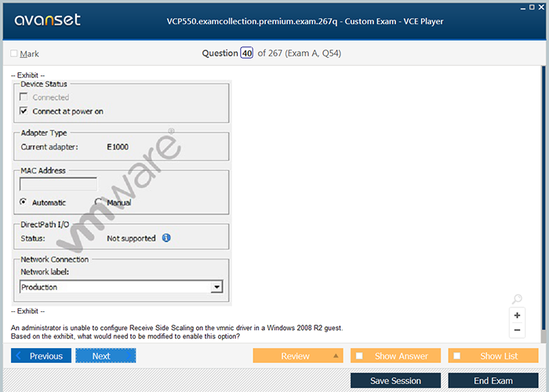This screenshot has height=392, width=549.
Task: Click the left chevron on Previous button
Action: tap(19, 356)
